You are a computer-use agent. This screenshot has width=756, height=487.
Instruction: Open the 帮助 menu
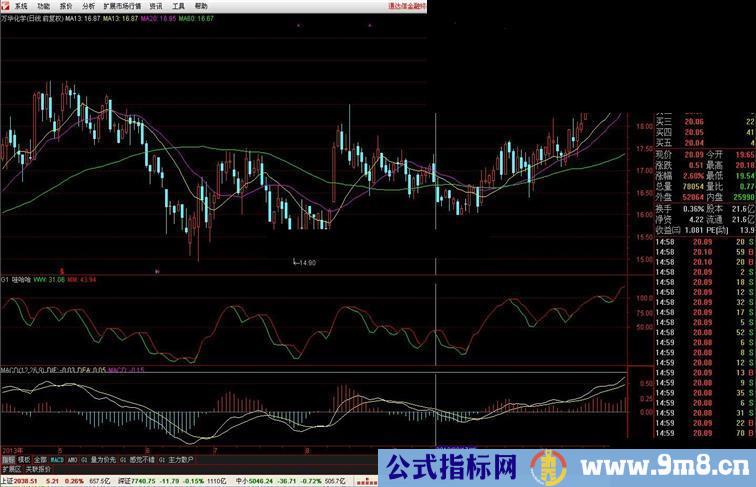click(x=201, y=5)
